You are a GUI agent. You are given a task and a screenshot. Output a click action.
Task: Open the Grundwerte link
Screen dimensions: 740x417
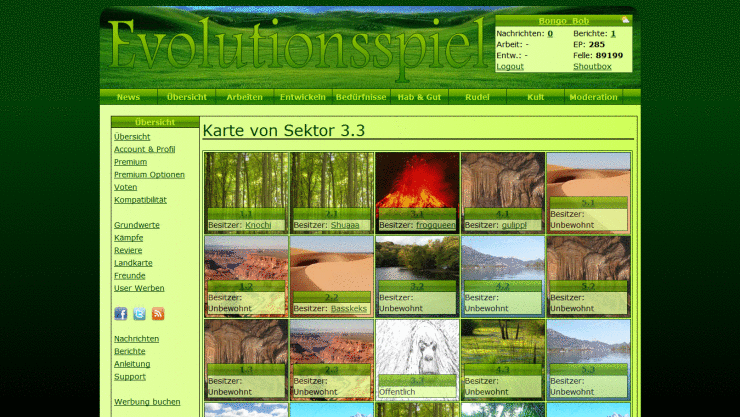(137, 225)
